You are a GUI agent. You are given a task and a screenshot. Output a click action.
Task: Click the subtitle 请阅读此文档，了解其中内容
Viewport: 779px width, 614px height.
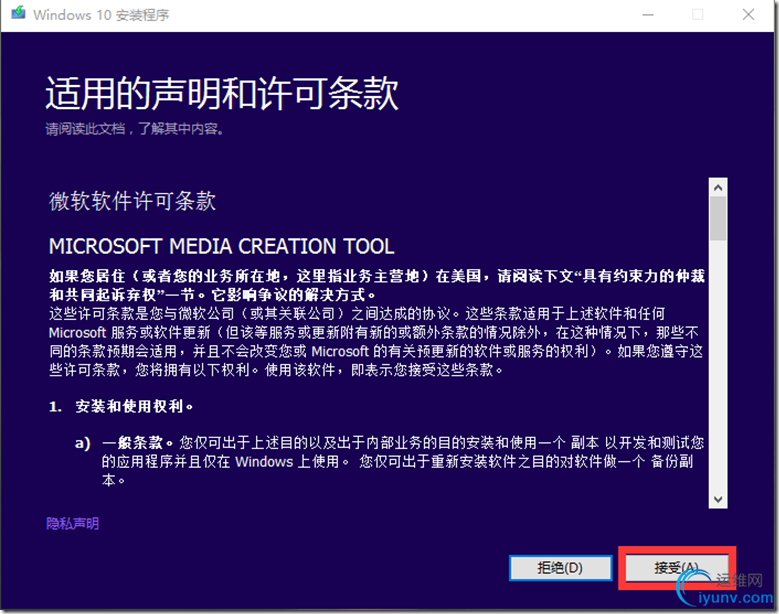click(x=135, y=129)
